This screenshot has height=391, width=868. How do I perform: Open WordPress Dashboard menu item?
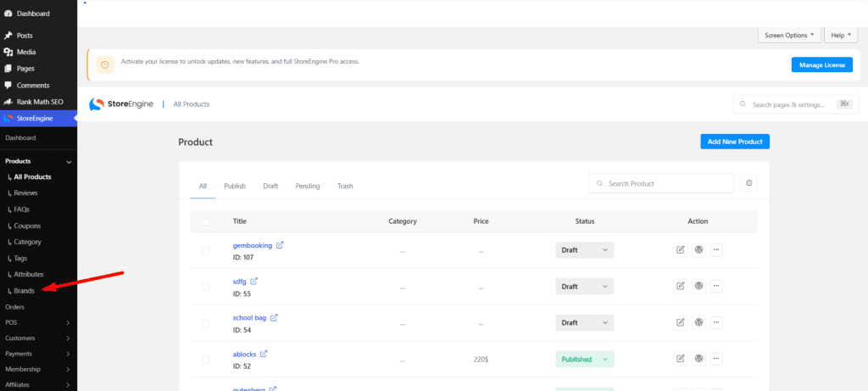[x=33, y=14]
